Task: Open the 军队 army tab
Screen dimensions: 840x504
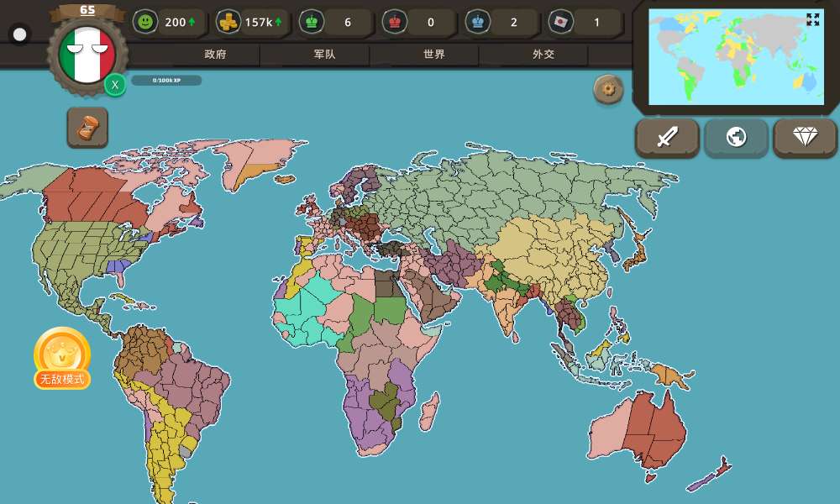Action: point(324,54)
